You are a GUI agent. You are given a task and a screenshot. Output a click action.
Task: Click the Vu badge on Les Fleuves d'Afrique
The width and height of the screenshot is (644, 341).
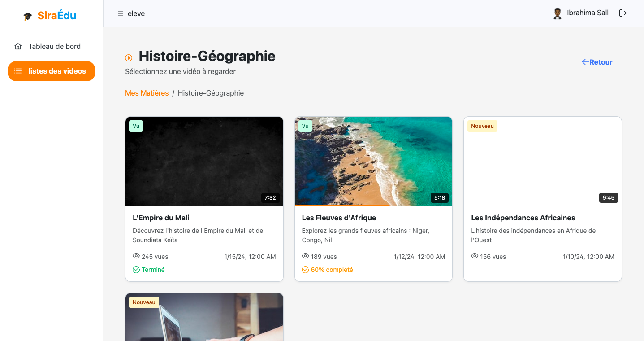305,126
